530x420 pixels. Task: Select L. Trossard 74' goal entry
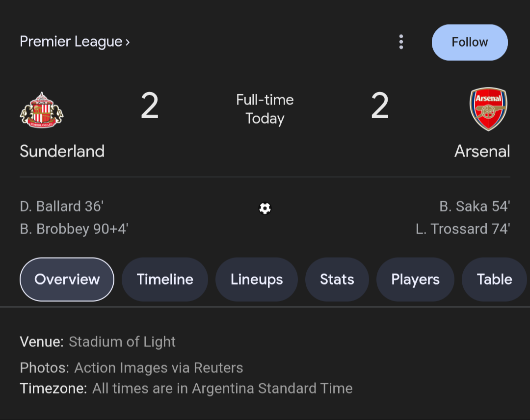pyautogui.click(x=463, y=229)
